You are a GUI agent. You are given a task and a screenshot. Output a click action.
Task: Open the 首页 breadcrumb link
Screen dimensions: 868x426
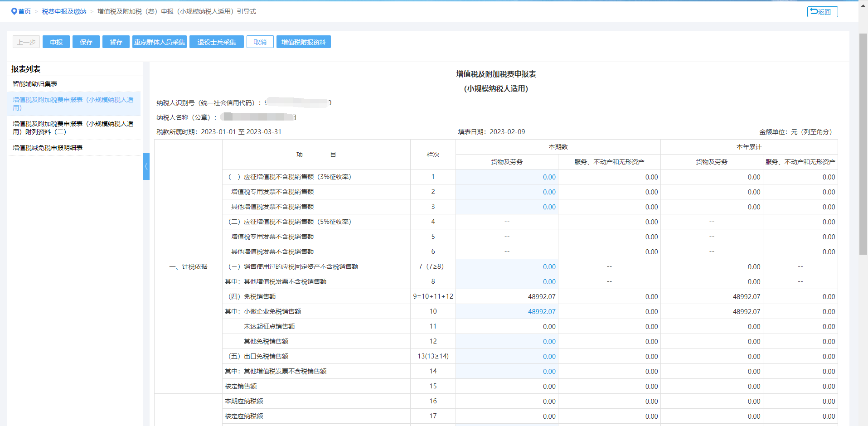[x=24, y=11]
